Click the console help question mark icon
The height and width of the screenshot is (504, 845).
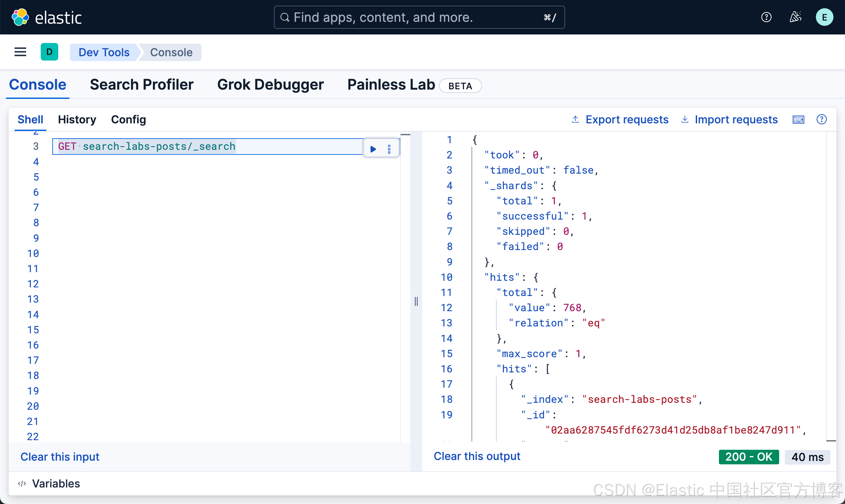pyautogui.click(x=821, y=119)
